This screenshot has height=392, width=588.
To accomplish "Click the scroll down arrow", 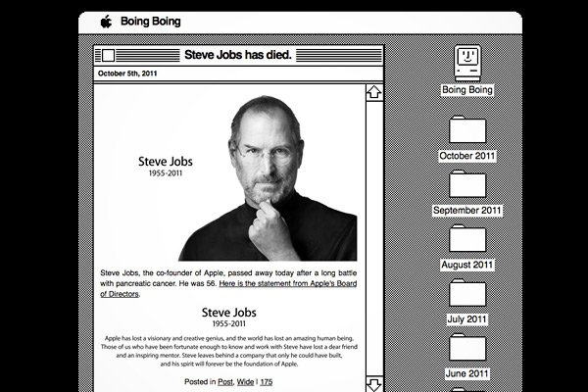I will point(374,384).
